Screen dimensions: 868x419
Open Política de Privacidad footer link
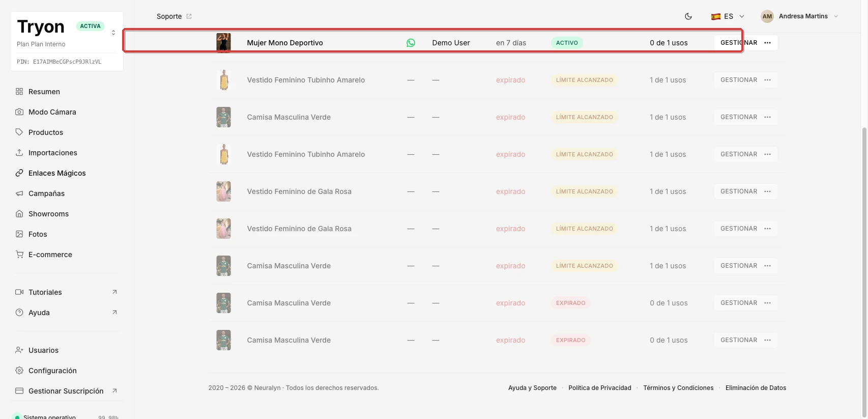pyautogui.click(x=600, y=388)
